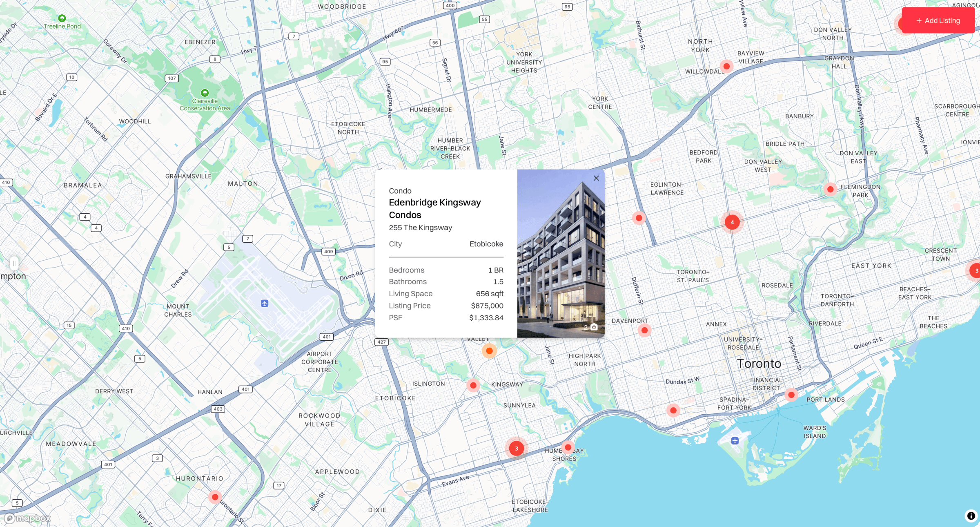
Task: Open the listing photo of the condo building
Action: (561, 253)
